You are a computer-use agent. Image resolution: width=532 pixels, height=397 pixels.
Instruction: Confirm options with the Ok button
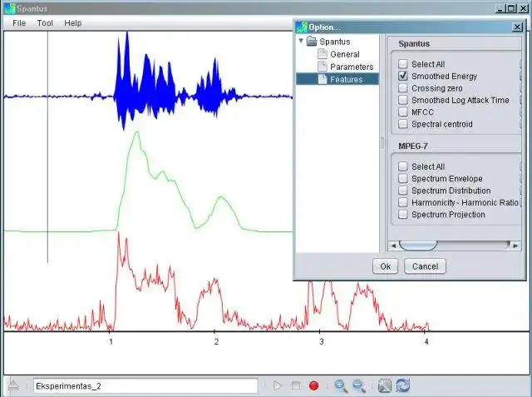point(385,266)
